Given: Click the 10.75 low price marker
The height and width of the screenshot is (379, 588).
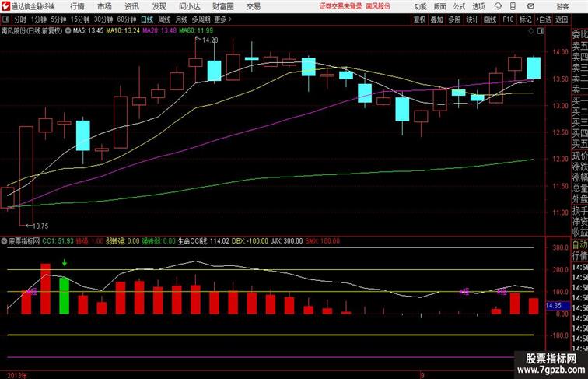Looking at the screenshot, I should 40,226.
